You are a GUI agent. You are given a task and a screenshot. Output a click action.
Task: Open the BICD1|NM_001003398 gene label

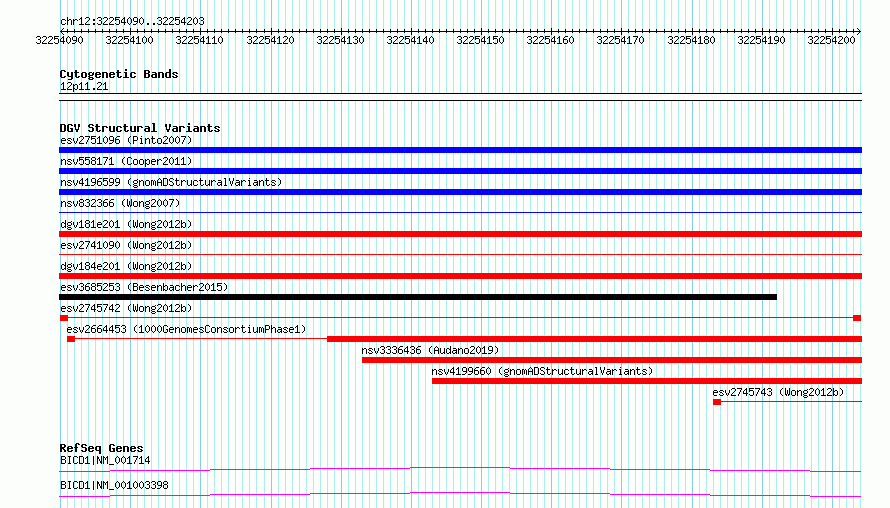click(114, 485)
